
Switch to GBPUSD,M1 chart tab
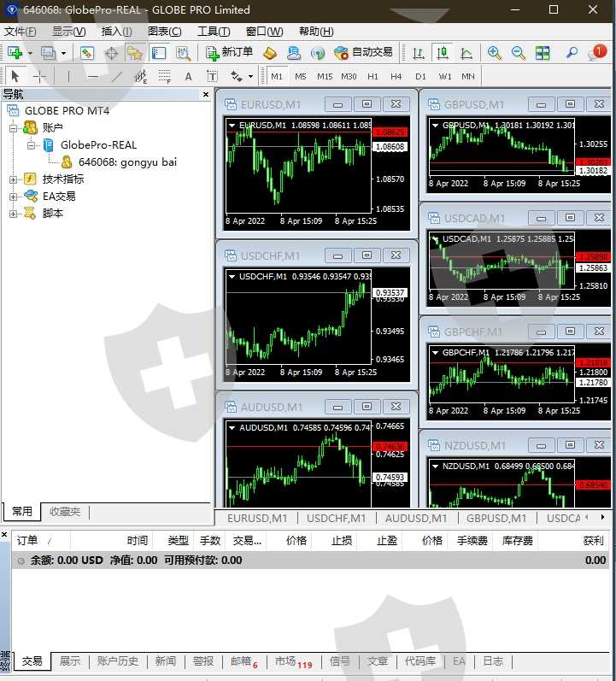click(x=496, y=518)
